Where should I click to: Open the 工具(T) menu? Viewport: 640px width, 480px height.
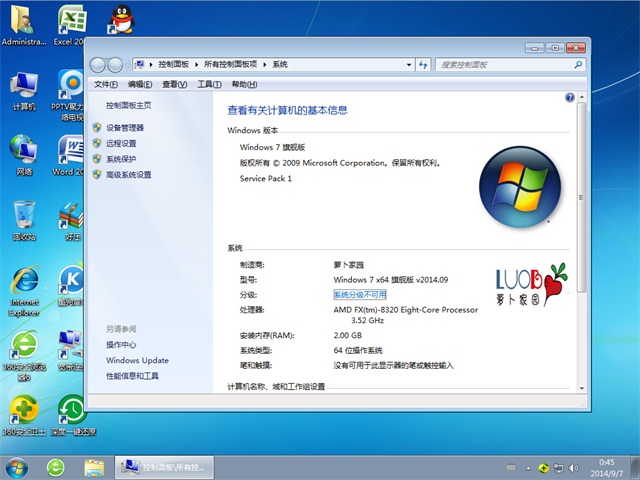(x=209, y=84)
